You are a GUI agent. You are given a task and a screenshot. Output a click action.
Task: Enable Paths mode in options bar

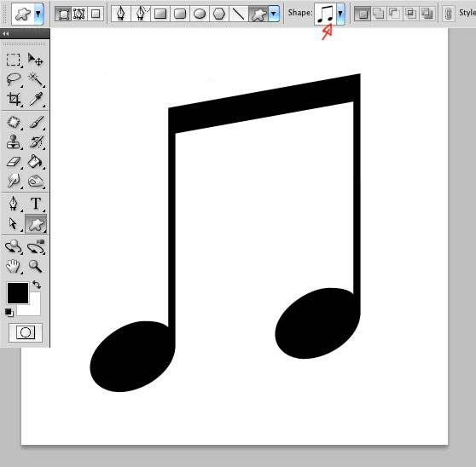79,14
